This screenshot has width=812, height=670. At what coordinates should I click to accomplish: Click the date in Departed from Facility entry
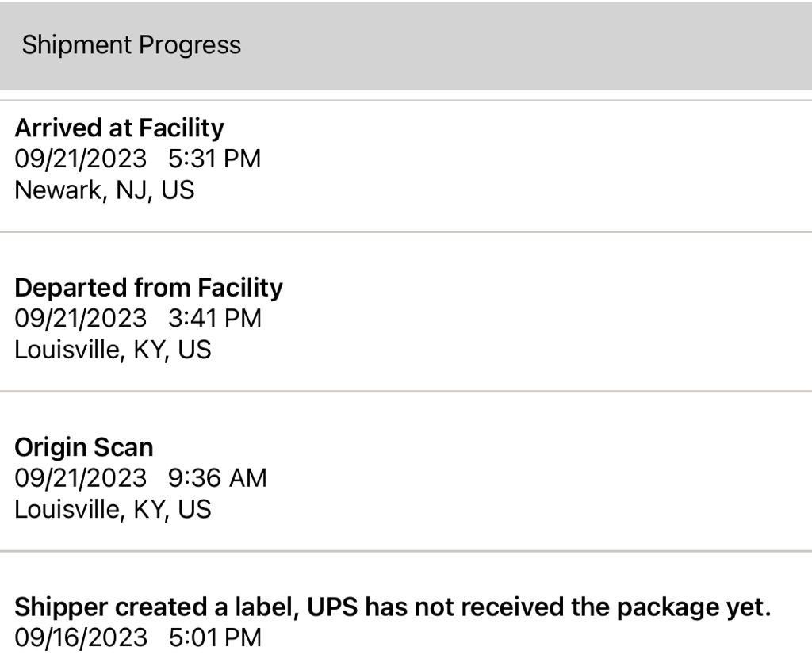pos(81,318)
